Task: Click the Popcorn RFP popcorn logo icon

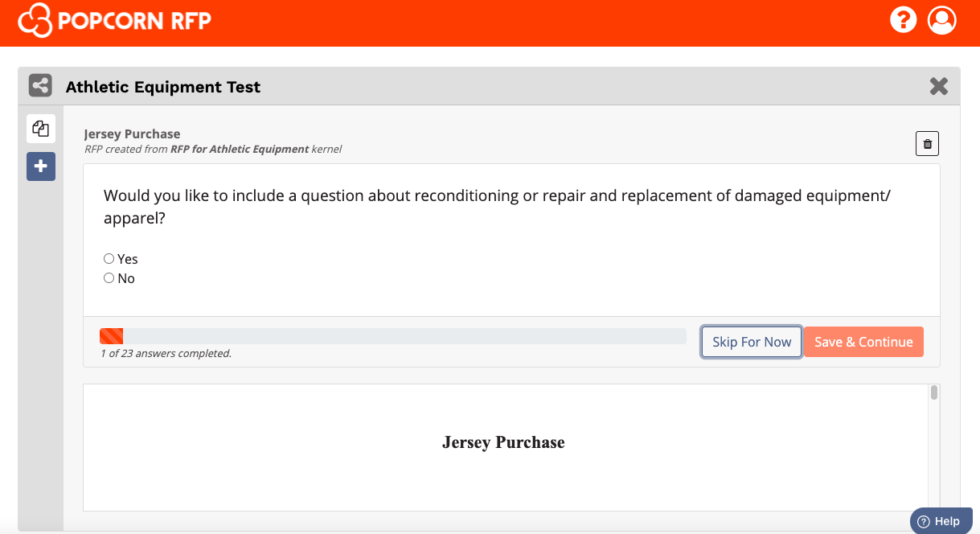Action: [35, 20]
